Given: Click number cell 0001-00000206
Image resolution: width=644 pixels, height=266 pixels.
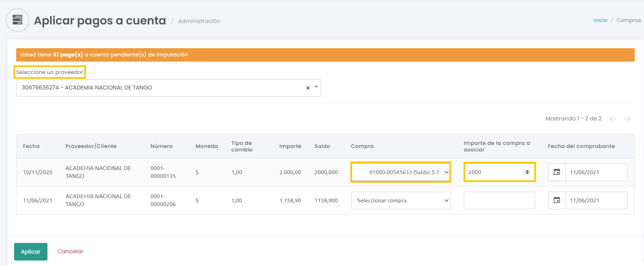Looking at the screenshot, I should point(163,200).
